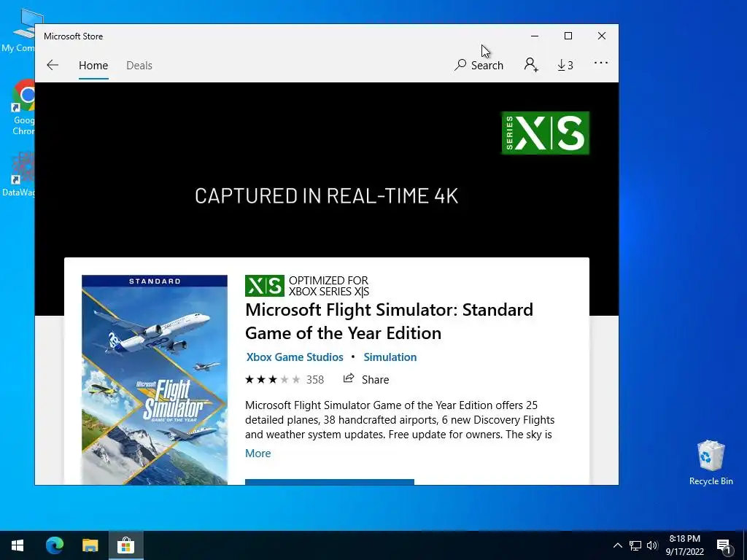Open the star rating with 358 reviews
This screenshot has height=560, width=747.
tap(285, 379)
